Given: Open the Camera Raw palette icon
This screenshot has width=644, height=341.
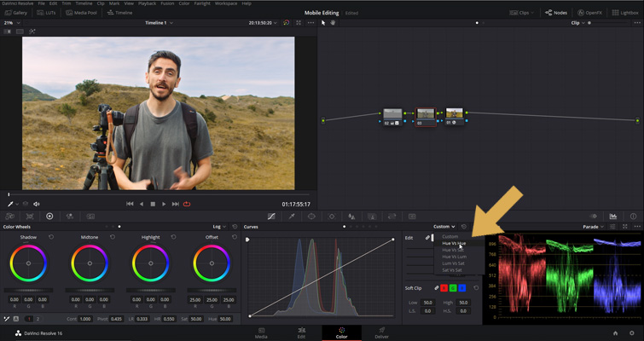Looking at the screenshot, I should 9,217.
